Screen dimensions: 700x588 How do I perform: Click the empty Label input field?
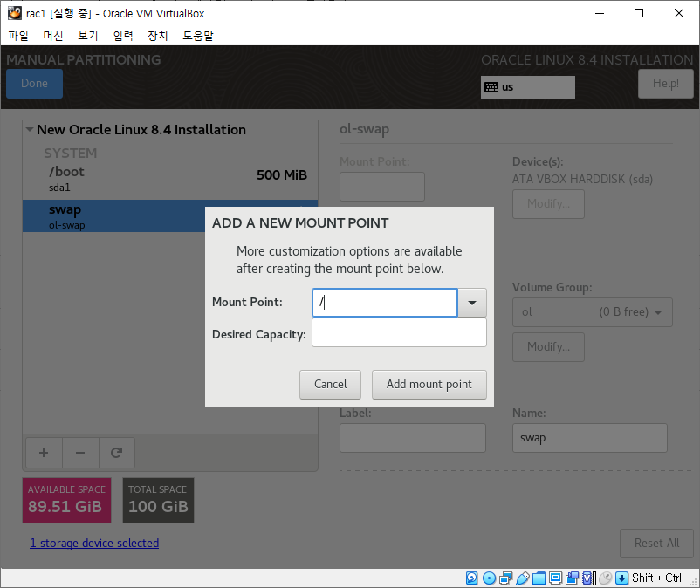click(x=413, y=438)
